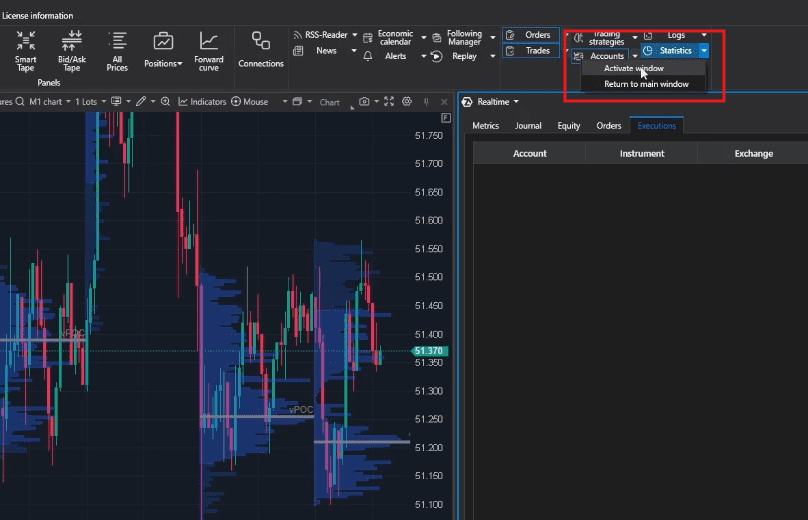Open the Bid/Ask Tape panel
Image resolution: width=808 pixels, height=520 pixels.
pos(72,50)
